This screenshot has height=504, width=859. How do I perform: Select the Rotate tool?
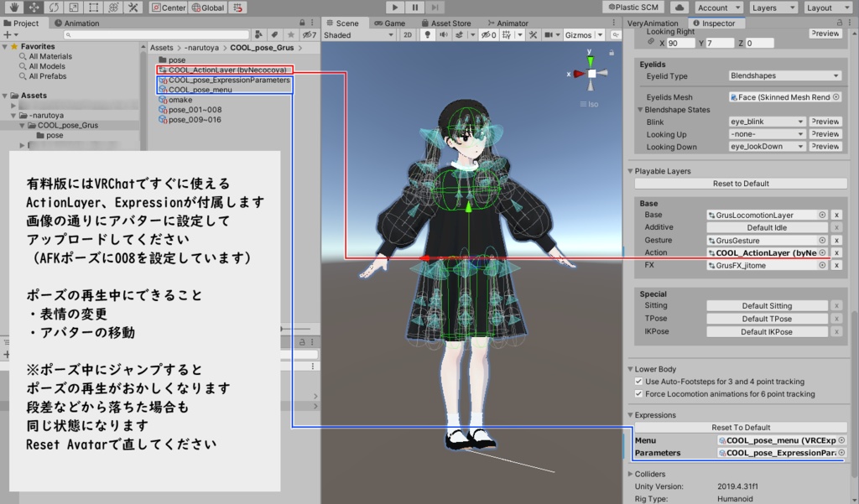click(54, 7)
